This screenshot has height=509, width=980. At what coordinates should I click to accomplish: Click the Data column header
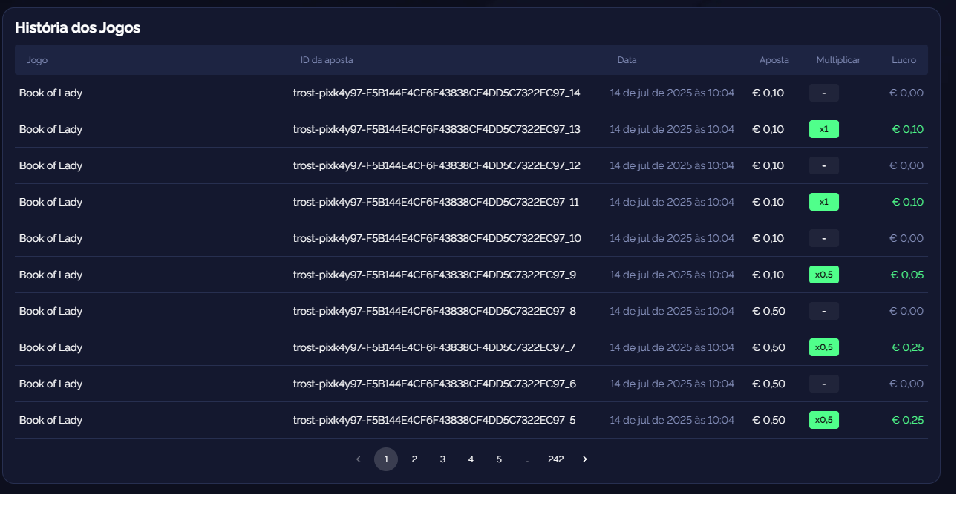pos(627,60)
